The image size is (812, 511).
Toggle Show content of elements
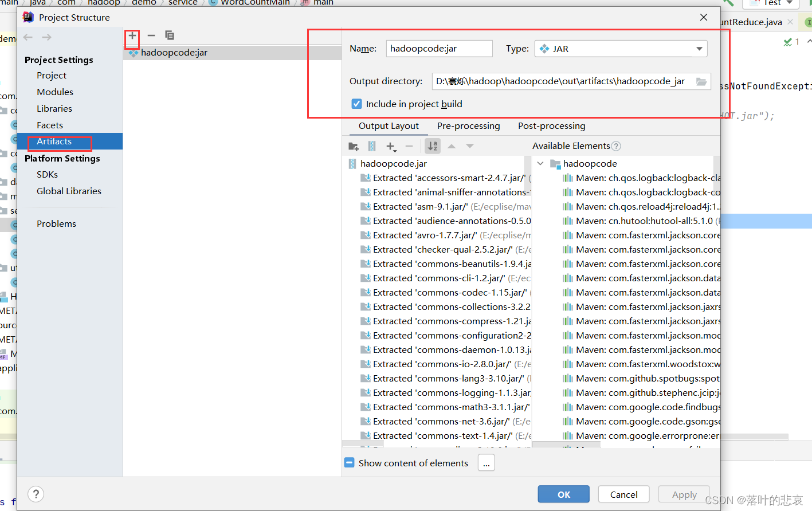click(350, 462)
